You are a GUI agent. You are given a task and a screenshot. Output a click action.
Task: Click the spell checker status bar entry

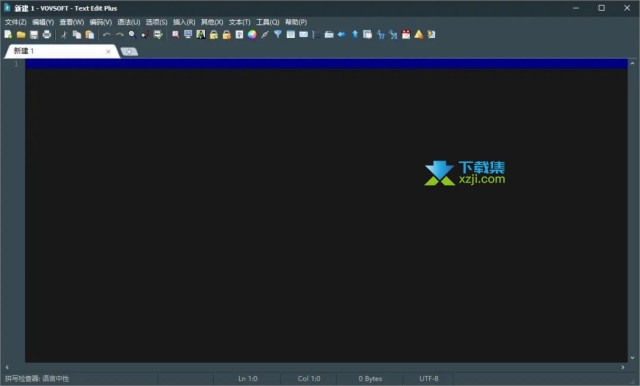pos(37,379)
